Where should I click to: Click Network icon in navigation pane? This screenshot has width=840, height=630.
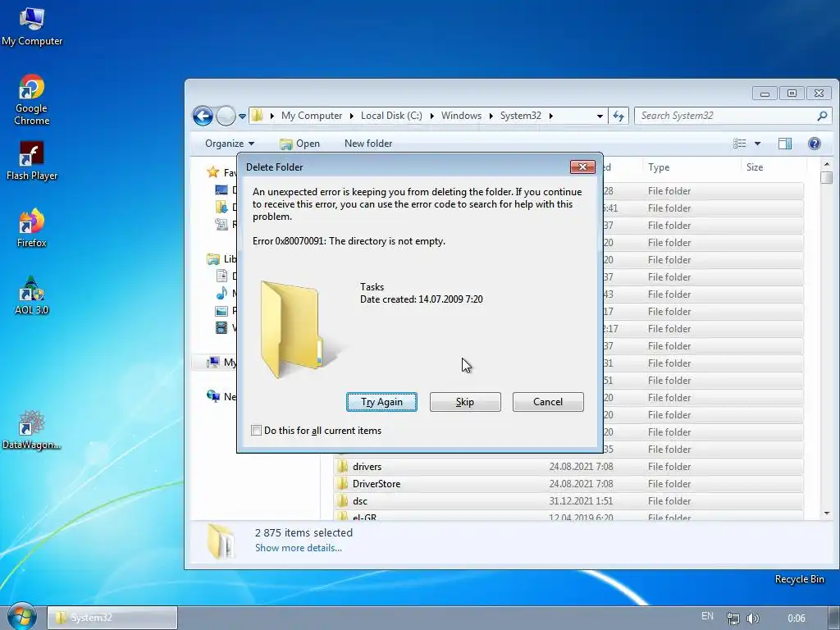213,396
